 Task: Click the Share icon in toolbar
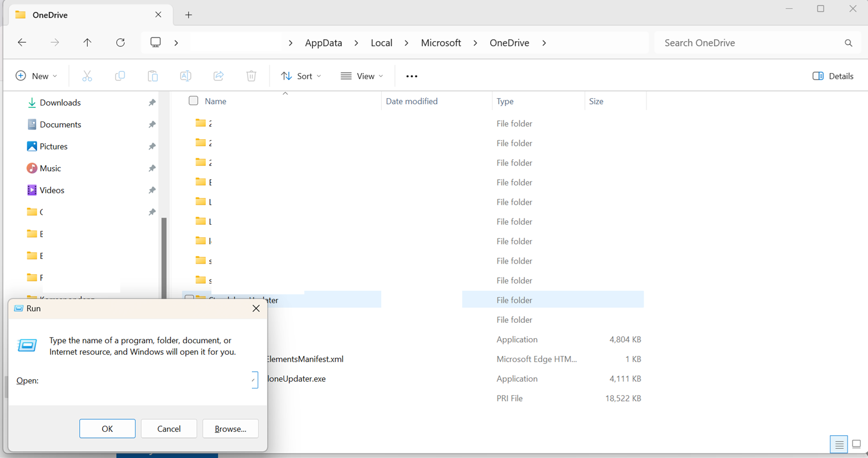tap(218, 76)
